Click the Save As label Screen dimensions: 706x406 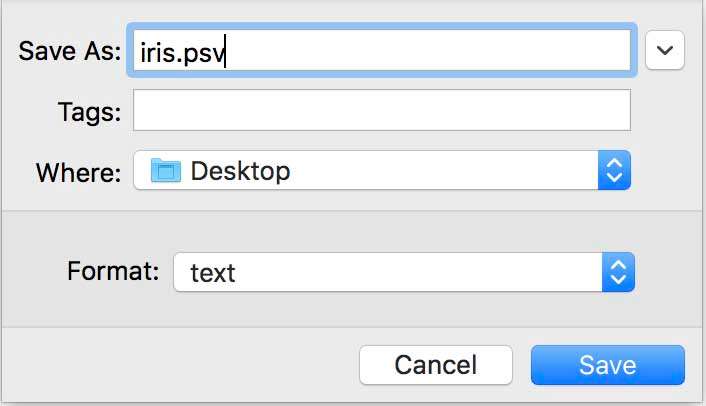point(70,50)
